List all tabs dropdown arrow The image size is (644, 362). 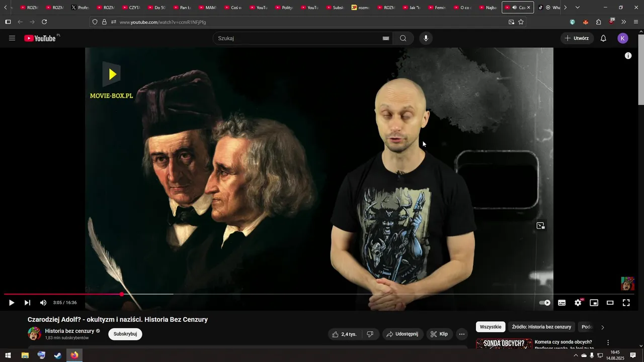[577, 8]
